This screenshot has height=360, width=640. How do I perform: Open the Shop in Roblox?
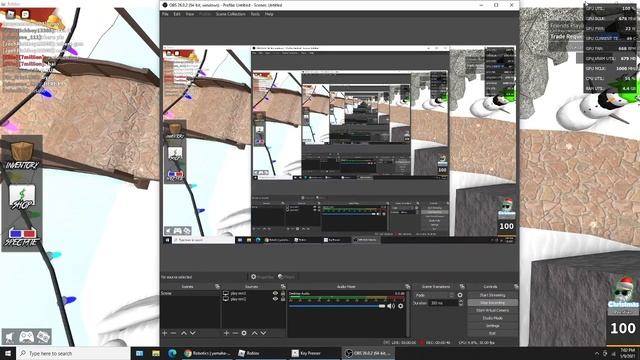click(x=22, y=197)
